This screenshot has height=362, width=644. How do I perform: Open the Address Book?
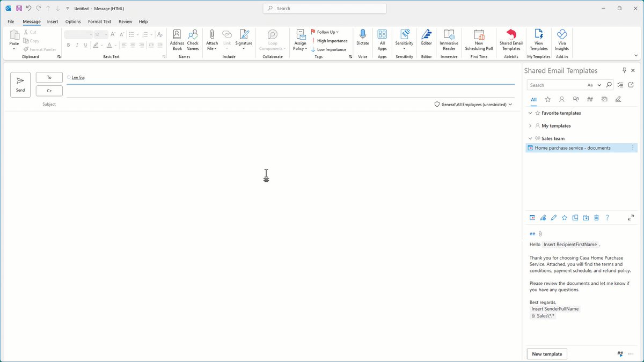click(x=177, y=40)
